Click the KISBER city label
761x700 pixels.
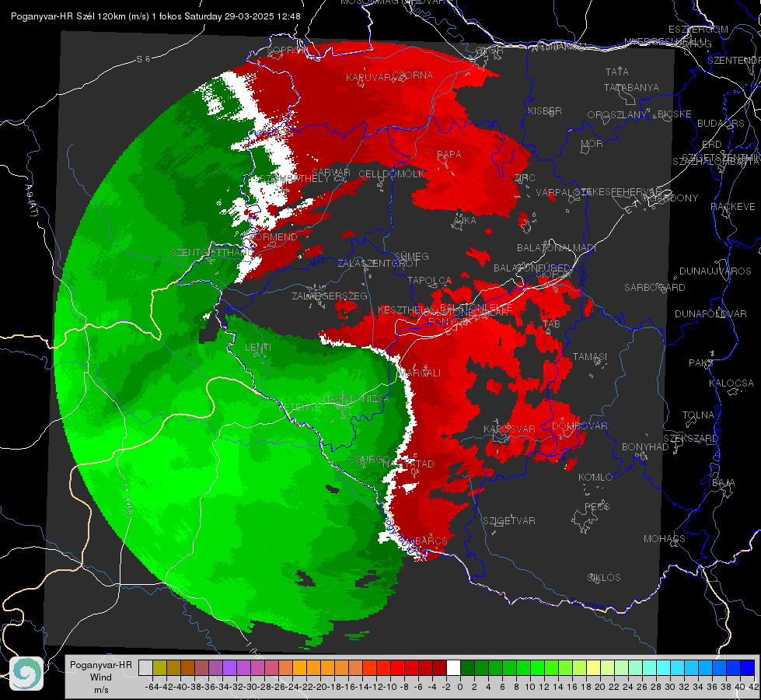point(545,111)
